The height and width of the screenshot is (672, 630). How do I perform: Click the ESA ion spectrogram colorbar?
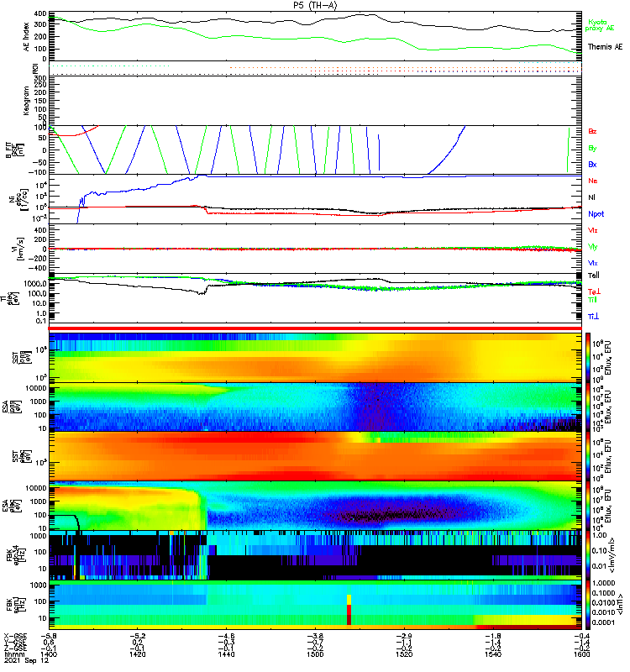(x=588, y=407)
